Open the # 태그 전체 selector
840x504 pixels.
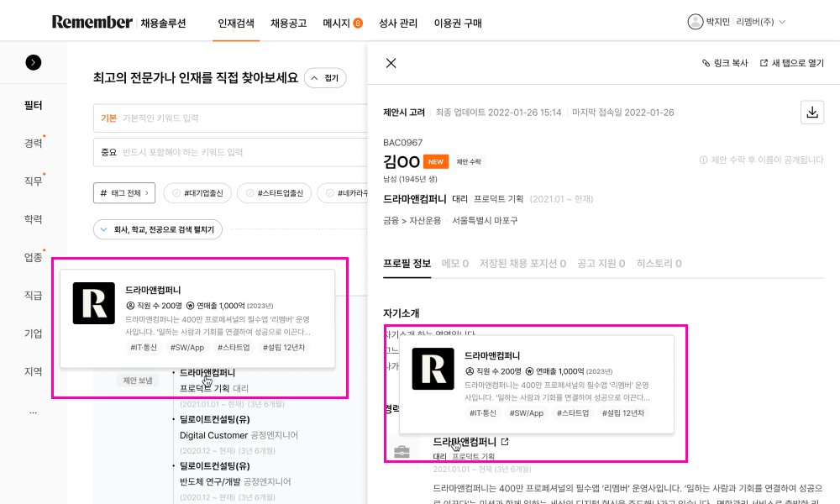(124, 193)
